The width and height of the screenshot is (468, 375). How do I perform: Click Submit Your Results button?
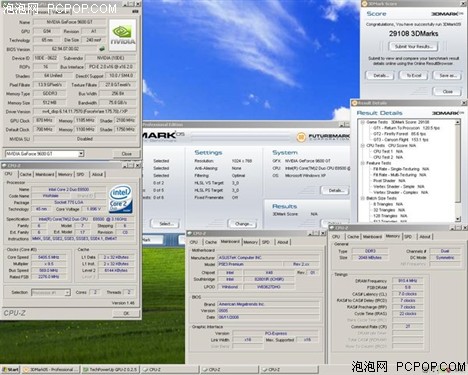tap(414, 46)
